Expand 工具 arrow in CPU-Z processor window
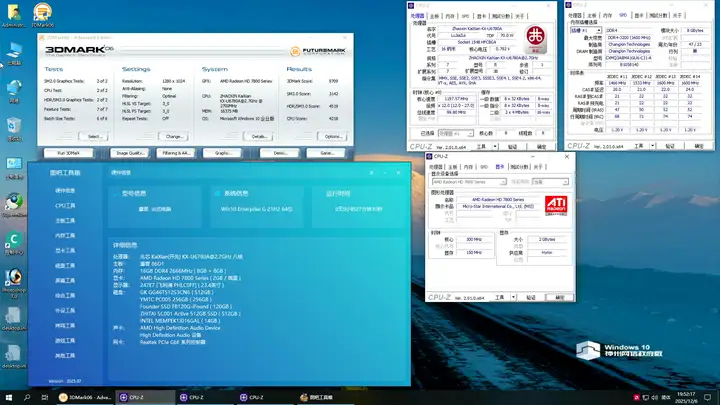The height and width of the screenshot is (405, 720). [x=495, y=146]
